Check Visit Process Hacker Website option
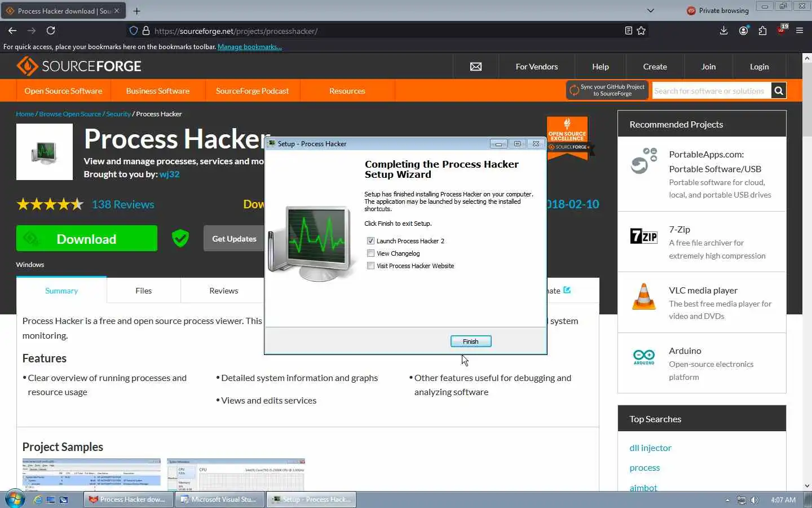This screenshot has height=508, width=812. pos(370,266)
